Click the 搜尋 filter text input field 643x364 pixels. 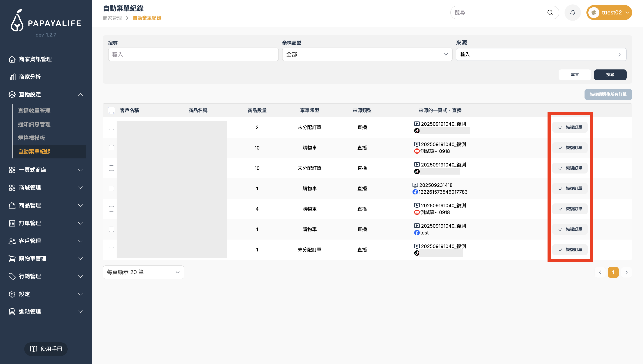[193, 54]
